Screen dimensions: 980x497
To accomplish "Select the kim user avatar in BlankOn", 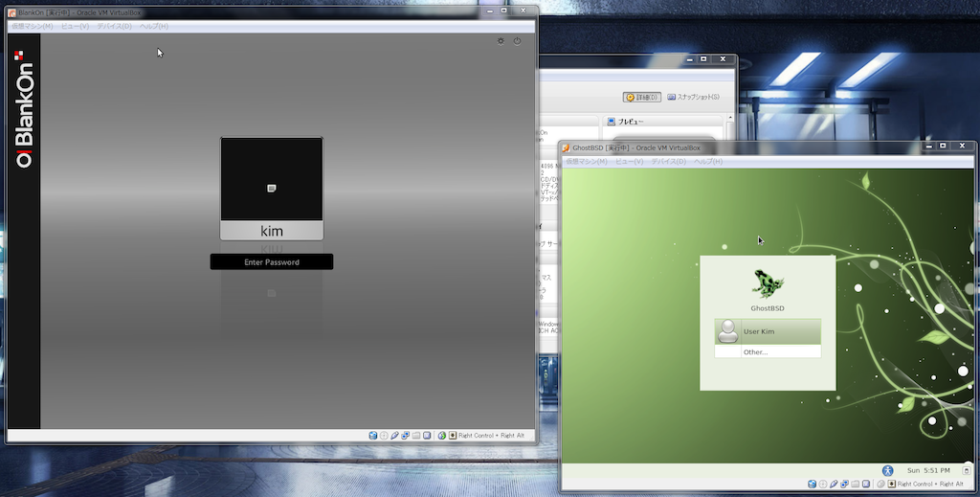I will 271,179.
